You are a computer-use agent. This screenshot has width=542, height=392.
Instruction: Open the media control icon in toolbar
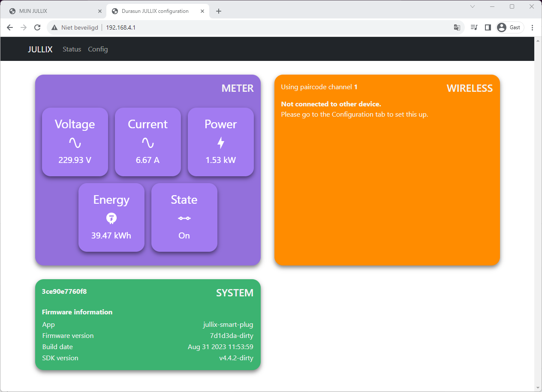[x=474, y=27]
